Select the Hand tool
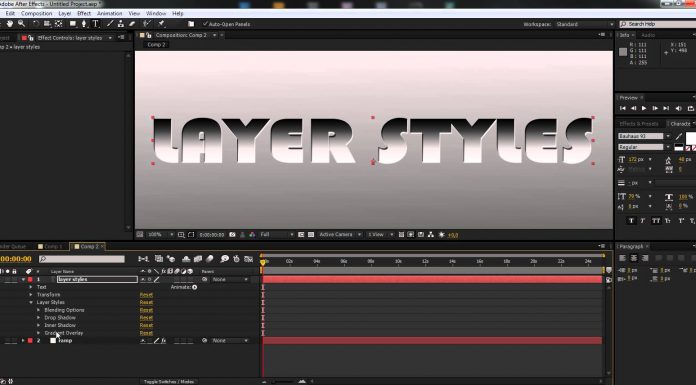This screenshot has width=696, height=385. (10, 24)
